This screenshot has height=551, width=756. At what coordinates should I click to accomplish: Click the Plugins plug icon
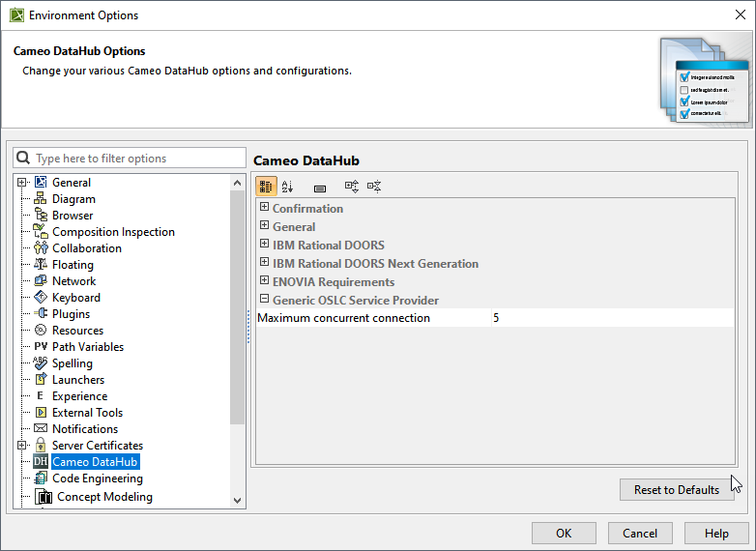coord(41,314)
